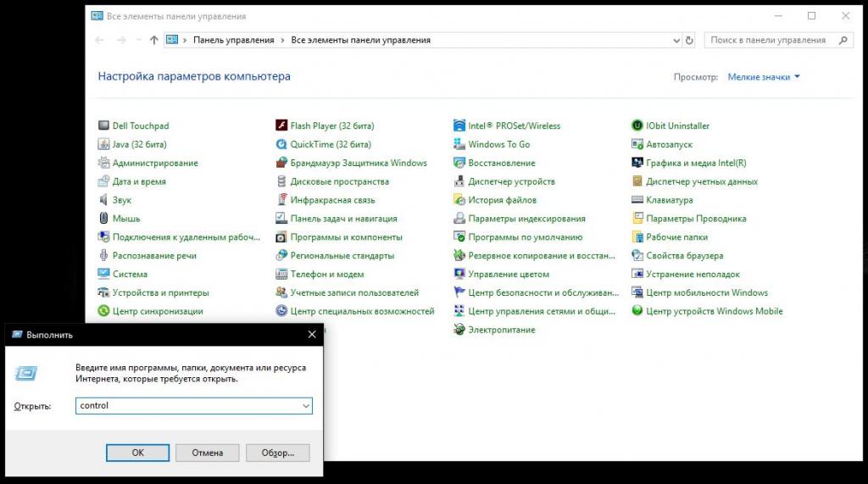Open the Учетные записи пользователей link
Screen dimensions: 868x484
coord(354,292)
